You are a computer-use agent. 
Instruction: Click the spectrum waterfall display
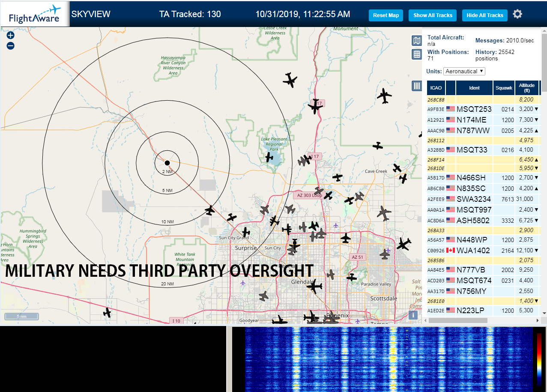389,359
